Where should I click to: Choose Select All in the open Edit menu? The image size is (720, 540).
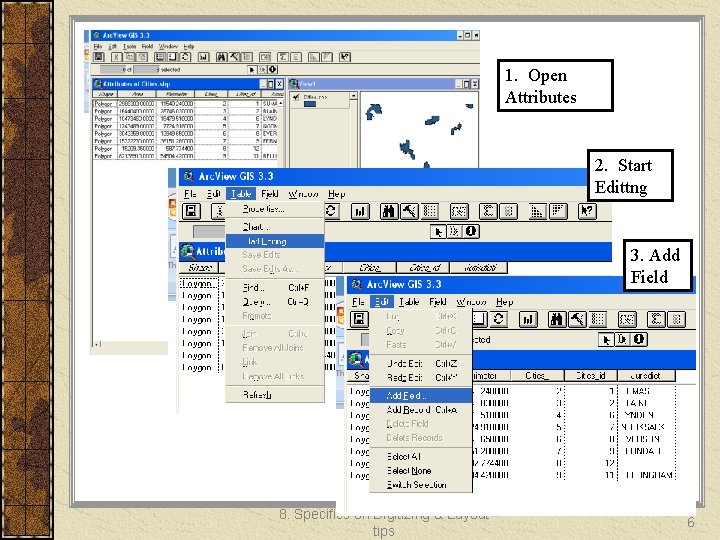421,456
